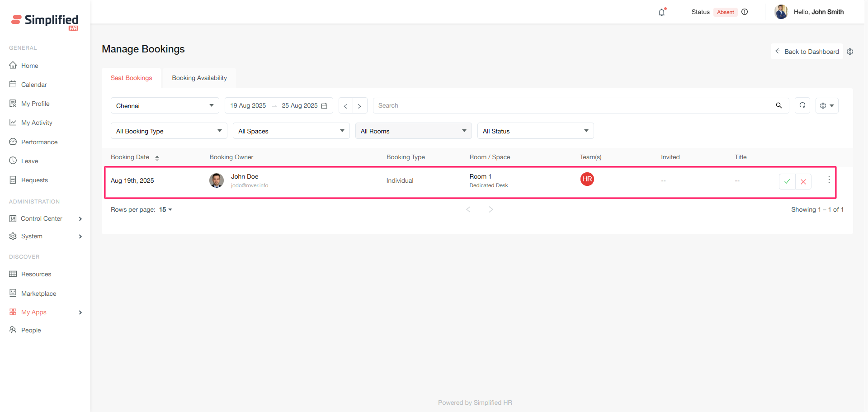Click the notification bell icon
This screenshot has height=412, width=868.
pos(661,13)
